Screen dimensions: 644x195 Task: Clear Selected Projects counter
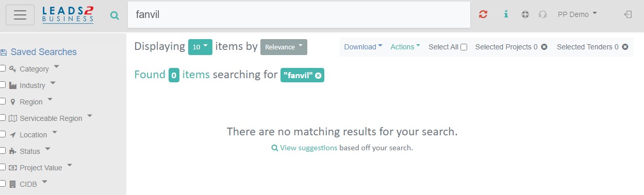point(544,47)
